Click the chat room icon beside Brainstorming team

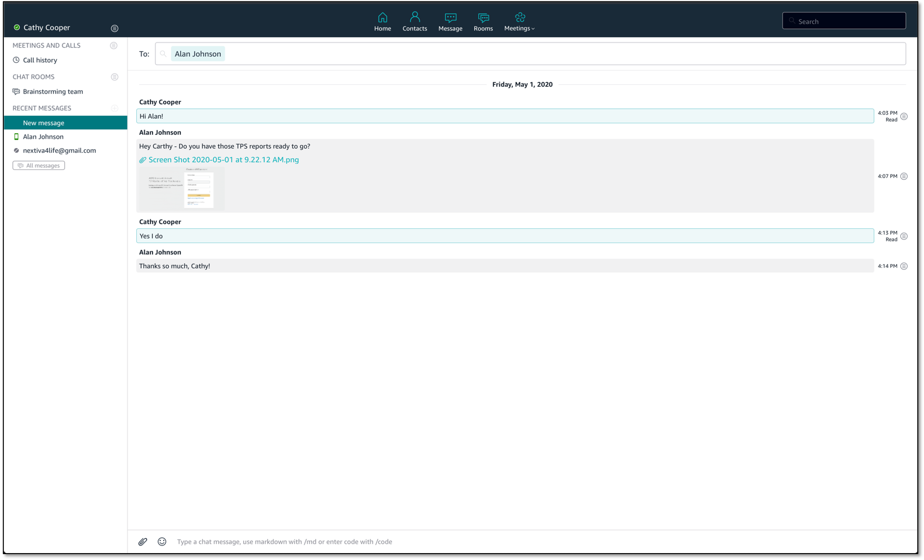click(16, 92)
